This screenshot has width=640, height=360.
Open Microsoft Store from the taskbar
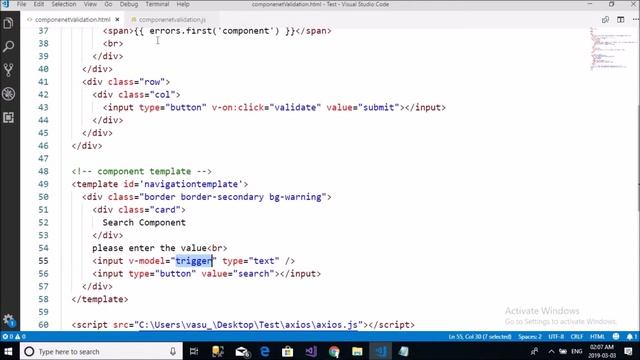pyautogui.click(x=288, y=351)
